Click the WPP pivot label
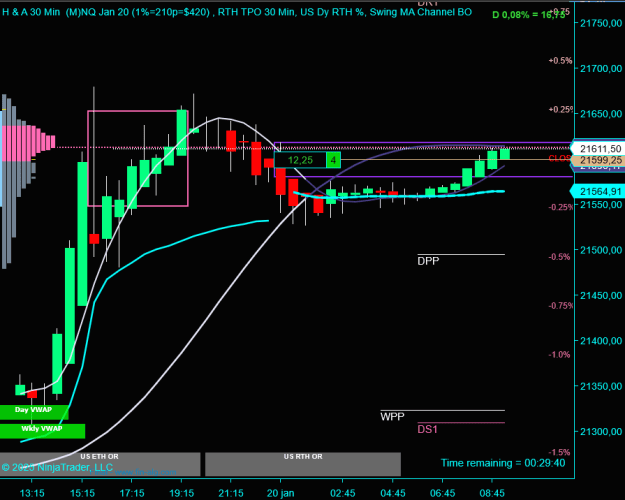Screen dimensions: 625x500 point(392,417)
